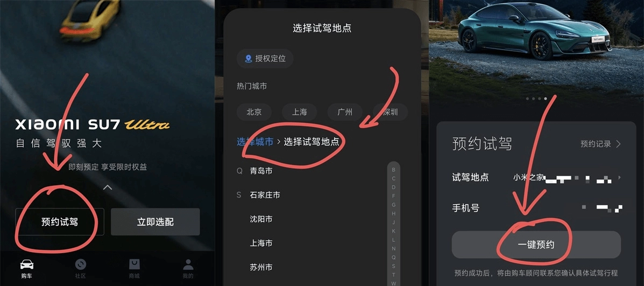644x286 pixels.
Task: Choose 石家庄市 from the city list
Action: click(265, 195)
